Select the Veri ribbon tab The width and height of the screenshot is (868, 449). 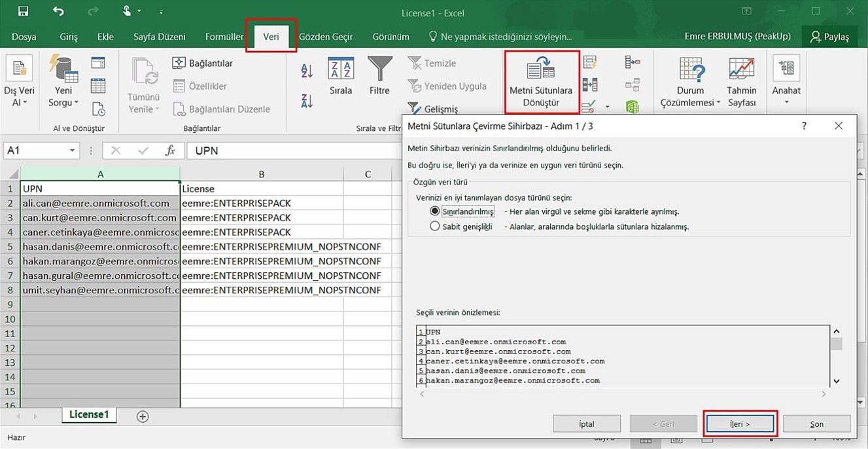tap(271, 37)
